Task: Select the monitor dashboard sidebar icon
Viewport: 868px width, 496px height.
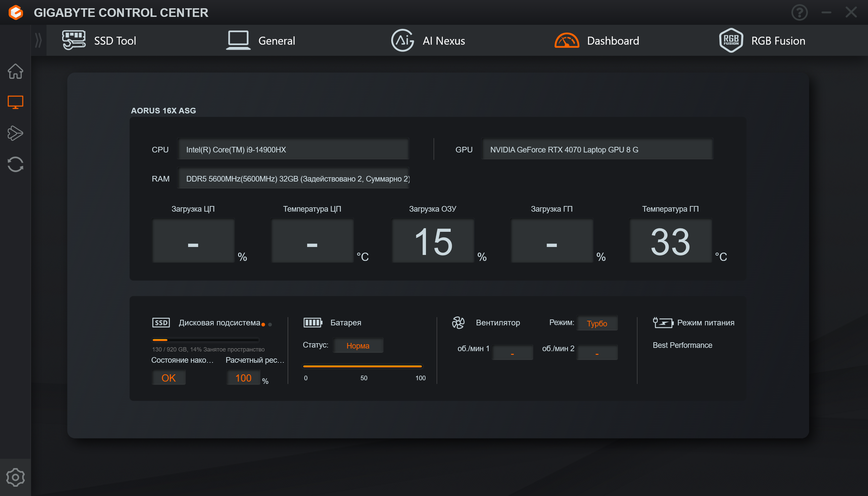Action: coord(15,102)
